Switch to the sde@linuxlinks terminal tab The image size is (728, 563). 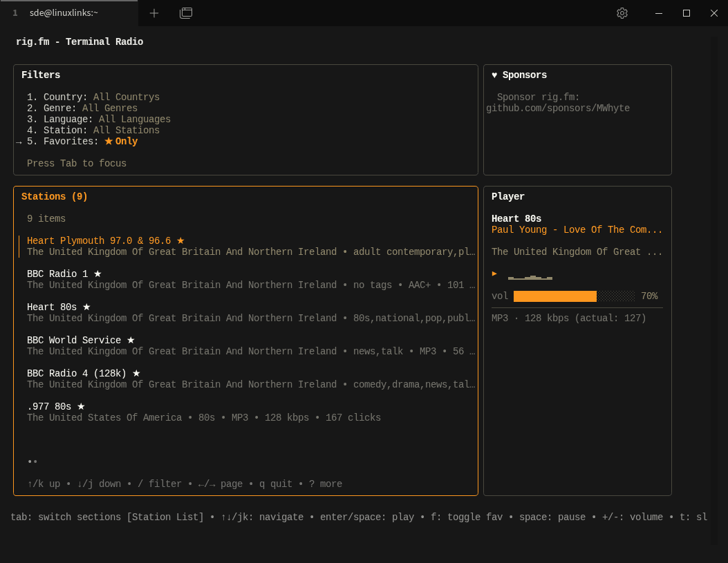(64, 13)
